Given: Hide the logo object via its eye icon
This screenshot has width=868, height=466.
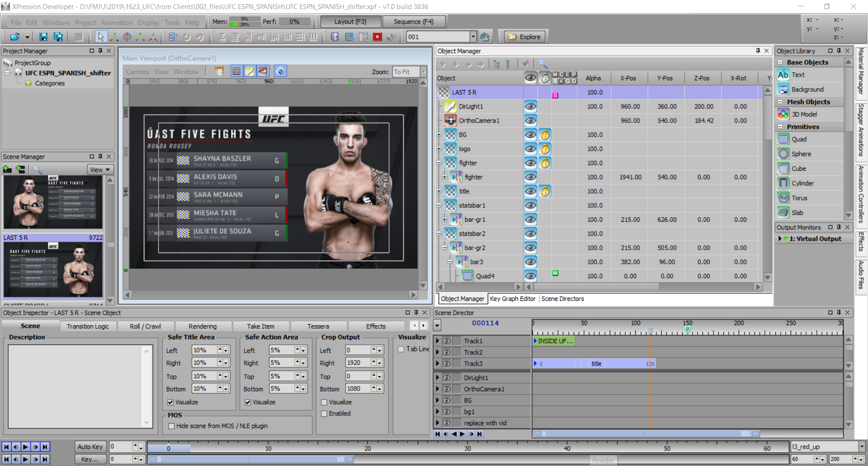Looking at the screenshot, I should point(530,148).
